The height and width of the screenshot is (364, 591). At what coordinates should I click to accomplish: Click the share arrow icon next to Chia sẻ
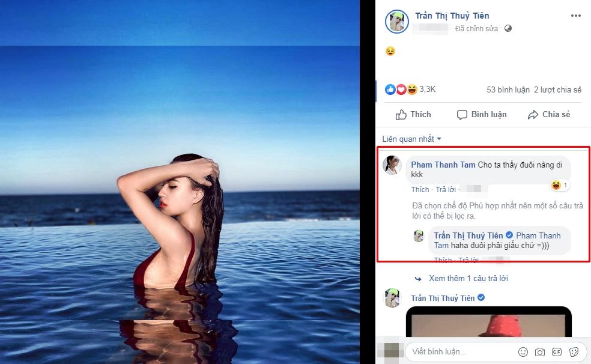(x=533, y=114)
